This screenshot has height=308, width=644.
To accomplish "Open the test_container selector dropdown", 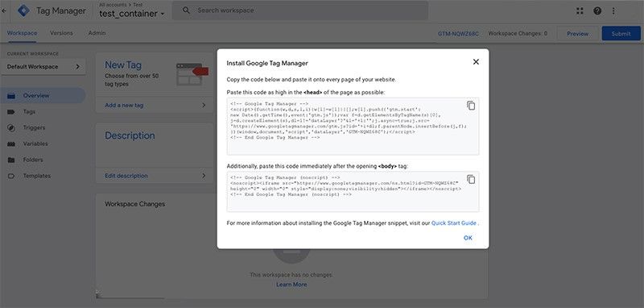I will click(x=132, y=14).
